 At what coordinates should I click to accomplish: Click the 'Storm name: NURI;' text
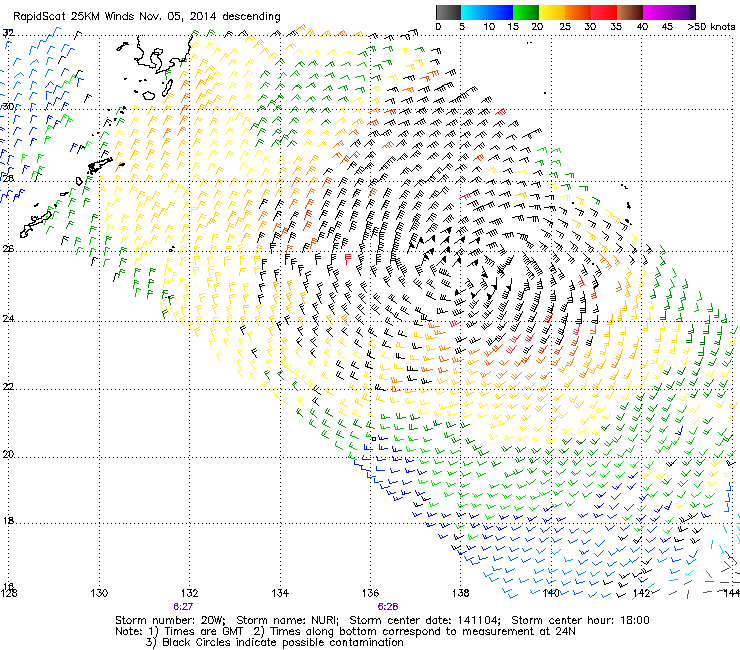[x=287, y=620]
